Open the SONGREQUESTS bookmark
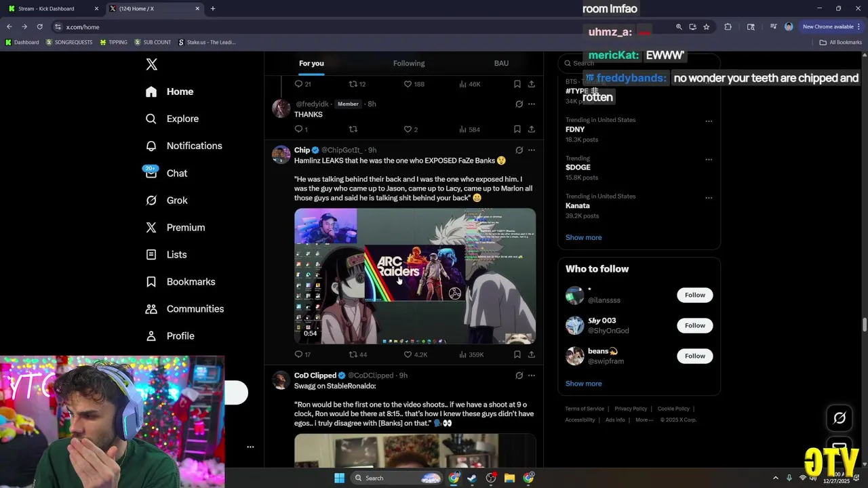The image size is (868, 488). pyautogui.click(x=69, y=42)
